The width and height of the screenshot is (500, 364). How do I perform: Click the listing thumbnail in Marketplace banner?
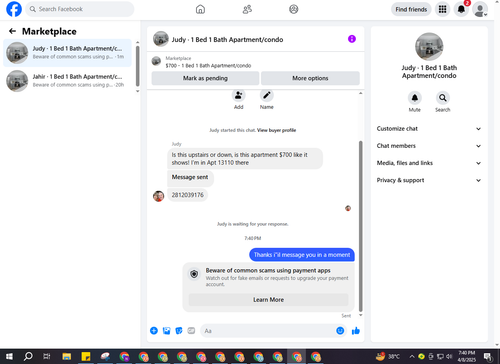coord(156,61)
